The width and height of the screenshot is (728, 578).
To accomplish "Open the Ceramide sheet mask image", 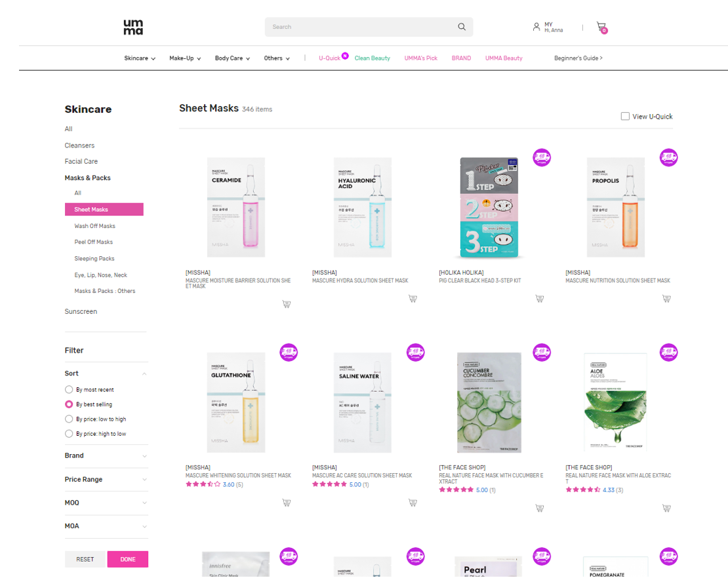I will pos(236,207).
